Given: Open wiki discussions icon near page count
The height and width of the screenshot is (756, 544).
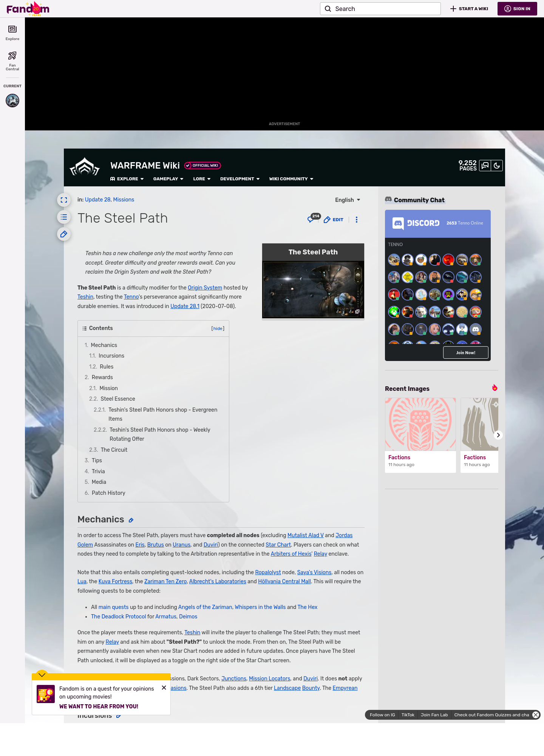Looking at the screenshot, I should [485, 166].
